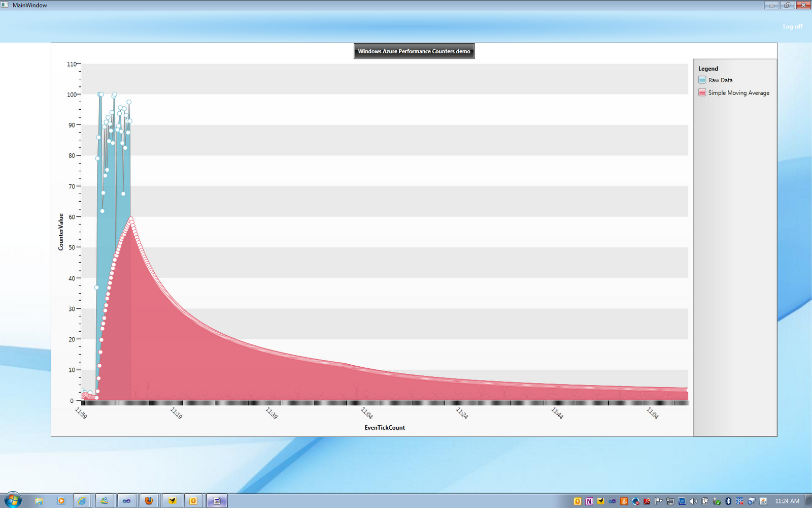Click the Show desktop button
This screenshot has width=812, height=508.
[807, 501]
